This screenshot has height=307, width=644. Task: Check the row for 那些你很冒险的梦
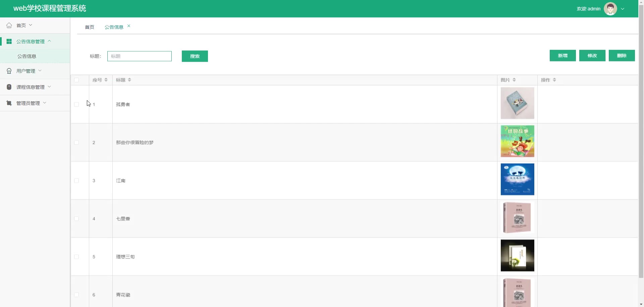coord(76,142)
